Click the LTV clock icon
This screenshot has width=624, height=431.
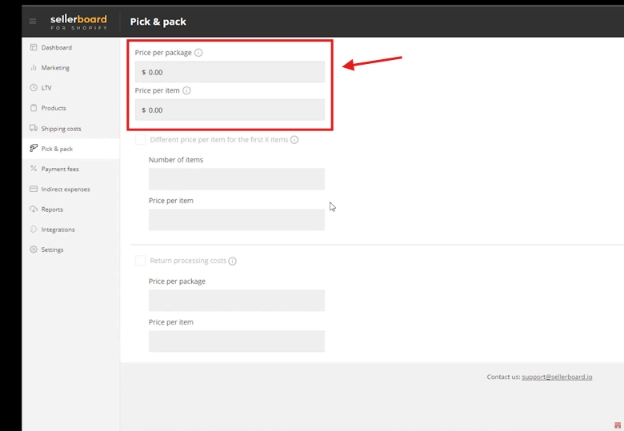[34, 88]
